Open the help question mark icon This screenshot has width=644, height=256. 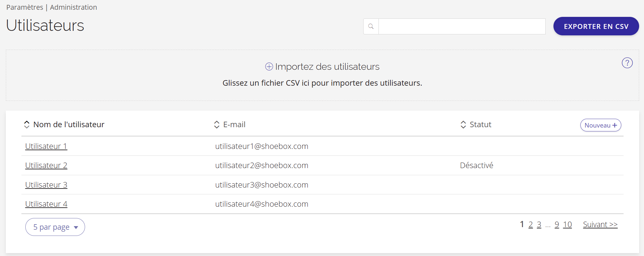point(627,63)
